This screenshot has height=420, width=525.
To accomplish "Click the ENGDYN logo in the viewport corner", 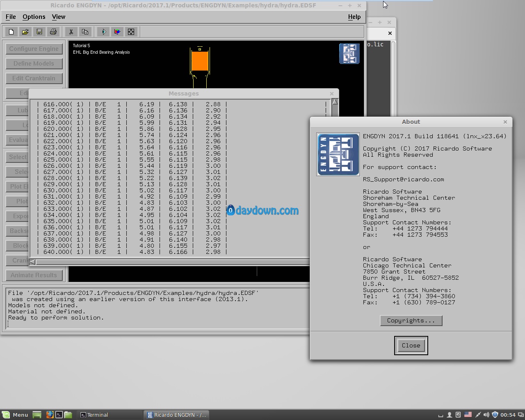I will (x=349, y=54).
